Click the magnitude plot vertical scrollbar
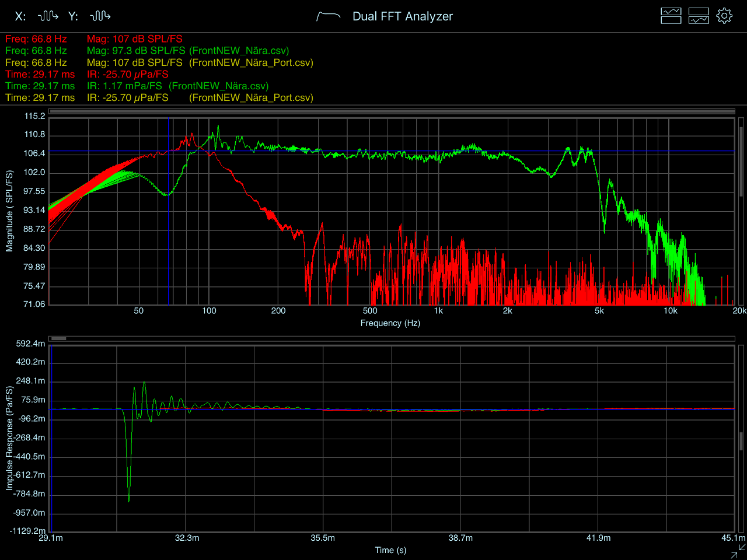 click(x=741, y=211)
